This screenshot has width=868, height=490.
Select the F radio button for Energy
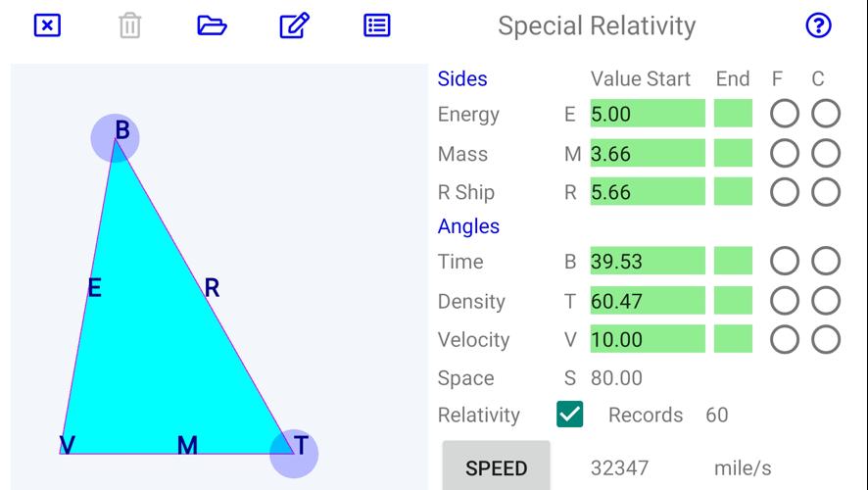click(x=784, y=114)
